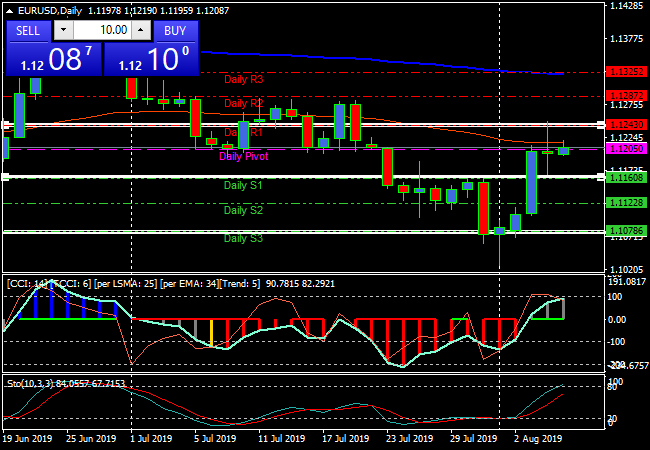
Task: Click the 17 Jul 2019 date label
Action: pyautogui.click(x=345, y=438)
